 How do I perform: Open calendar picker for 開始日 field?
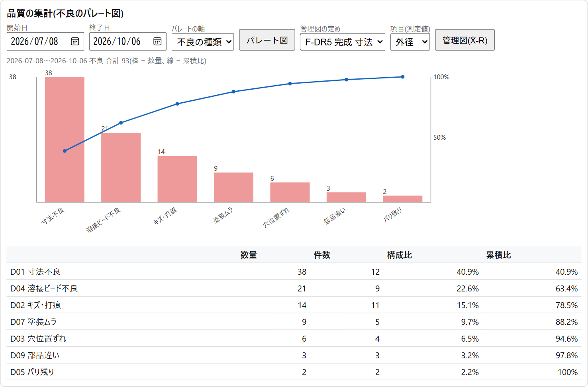click(75, 41)
